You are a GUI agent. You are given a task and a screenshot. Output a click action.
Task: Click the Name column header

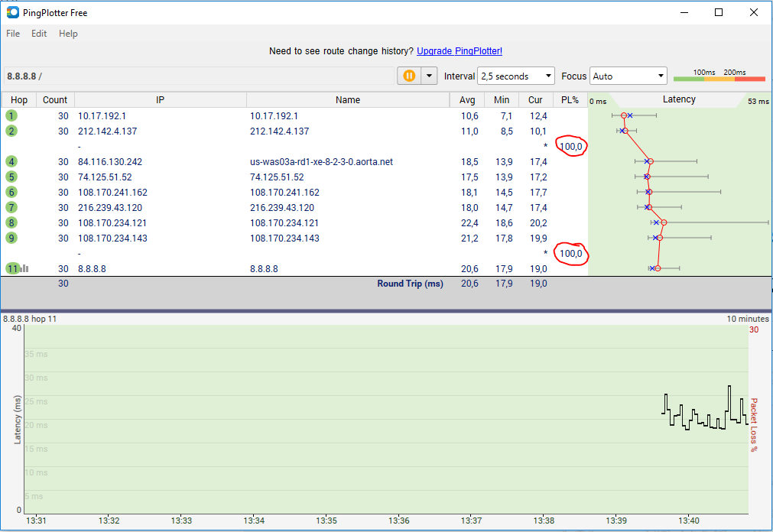[348, 99]
